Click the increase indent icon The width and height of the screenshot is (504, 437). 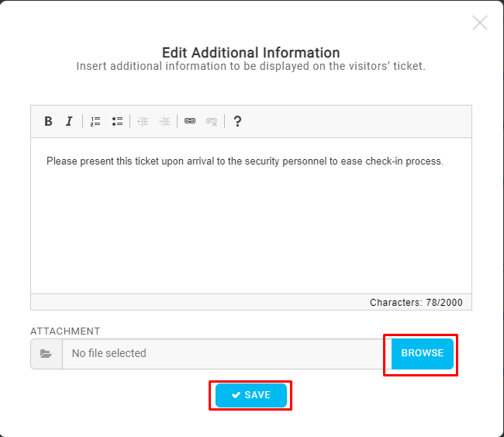(x=164, y=121)
